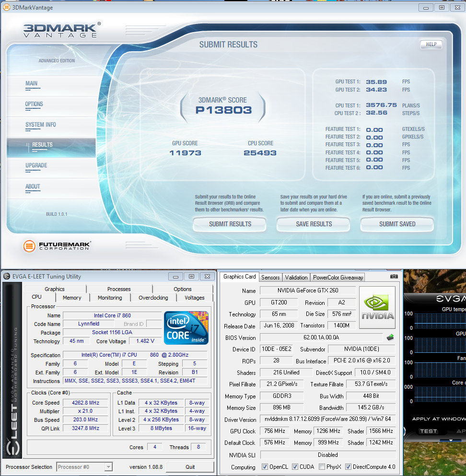Viewport: 466px width, 476px height.
Task: Open the GPU-Z Sensors tab
Action: click(x=270, y=278)
